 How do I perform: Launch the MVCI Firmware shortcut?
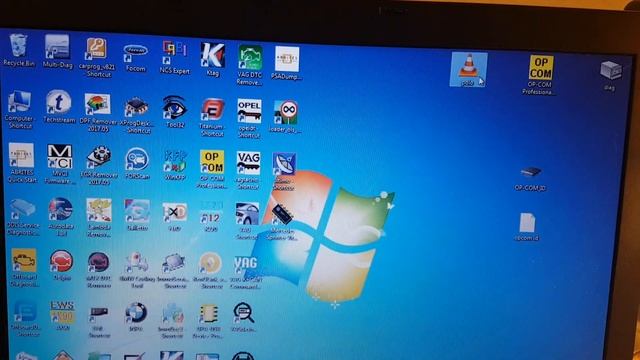60,156
